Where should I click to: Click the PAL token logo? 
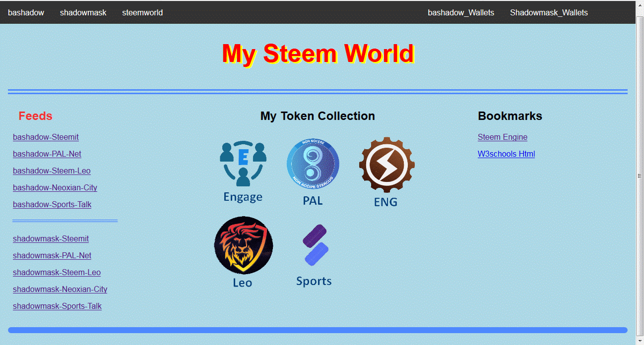point(313,164)
